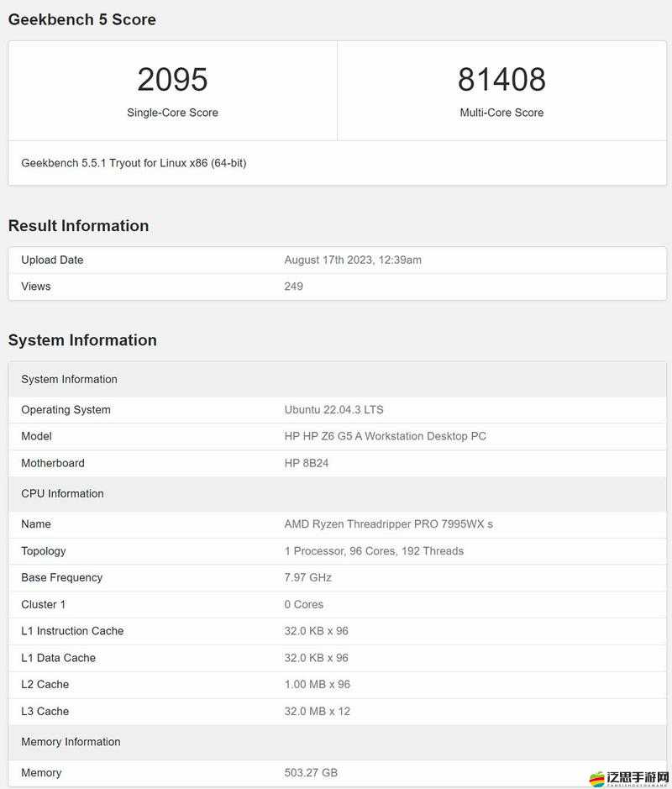Select AMD Ryzen Threadripper PRO 7995WX value

(x=388, y=524)
